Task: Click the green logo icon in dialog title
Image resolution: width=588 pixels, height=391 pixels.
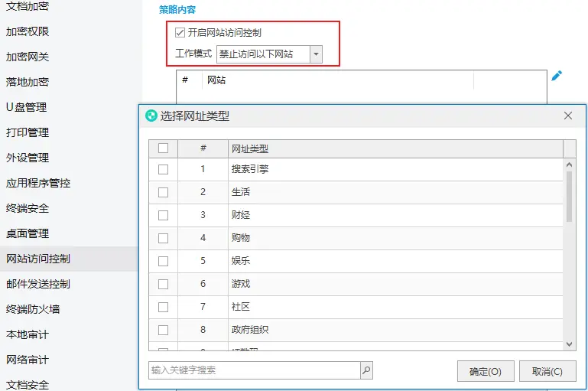Action: click(x=151, y=116)
